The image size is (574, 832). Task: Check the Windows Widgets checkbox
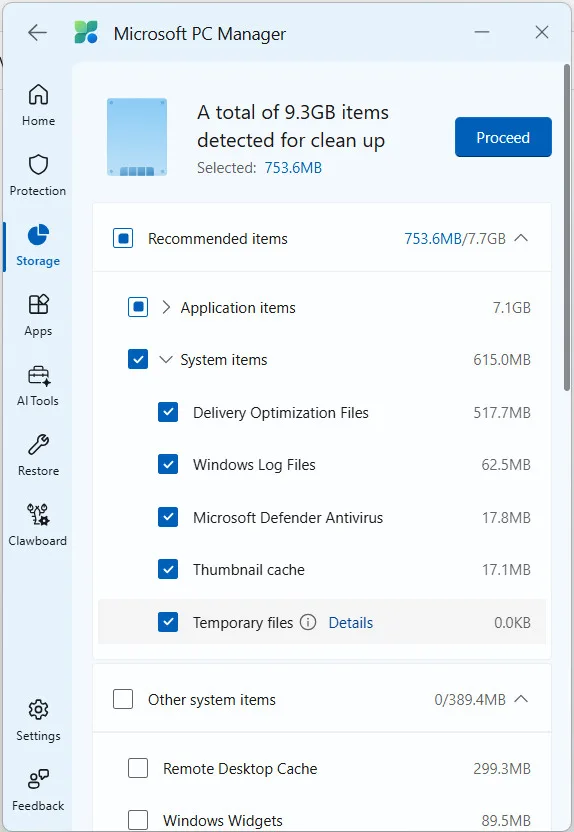[138, 820]
